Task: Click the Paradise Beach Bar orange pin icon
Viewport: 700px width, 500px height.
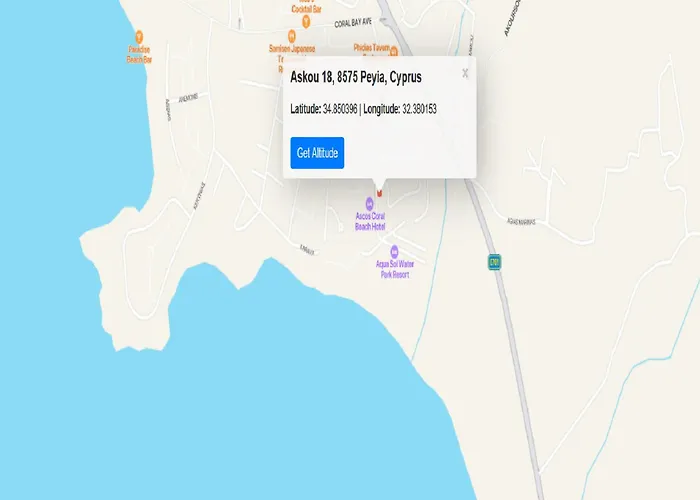Action: [139, 37]
